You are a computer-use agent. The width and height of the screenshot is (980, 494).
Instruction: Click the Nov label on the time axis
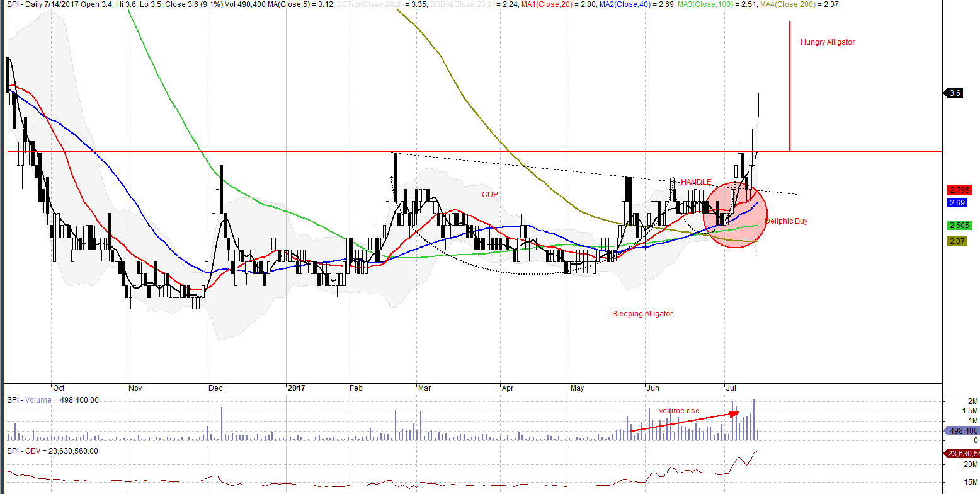pos(135,388)
